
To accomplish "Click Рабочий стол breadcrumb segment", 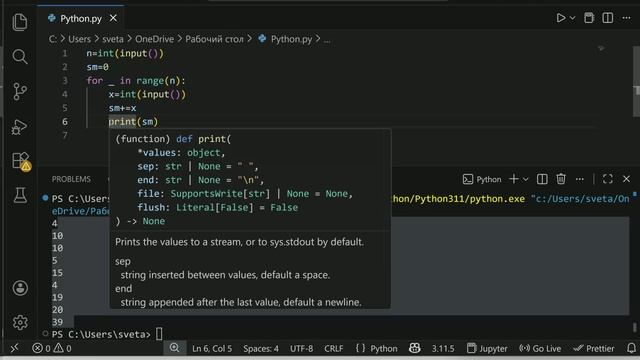I will click(x=214, y=39).
